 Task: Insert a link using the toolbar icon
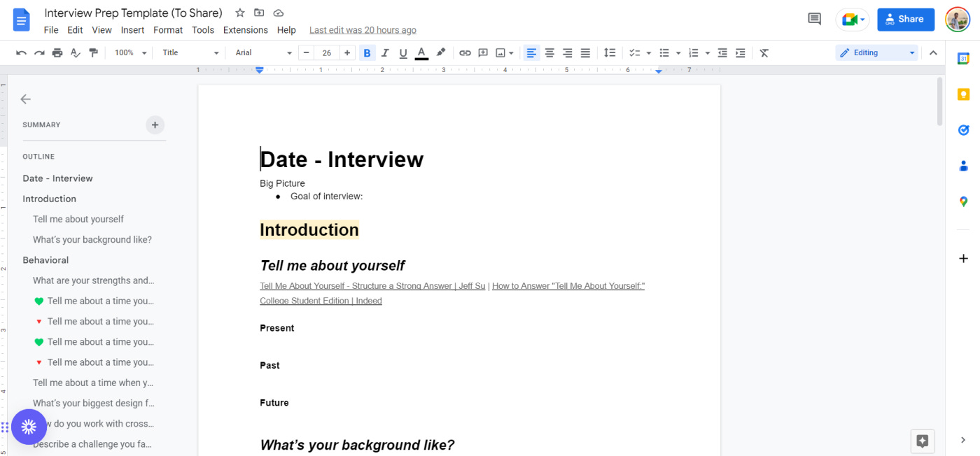[464, 52]
